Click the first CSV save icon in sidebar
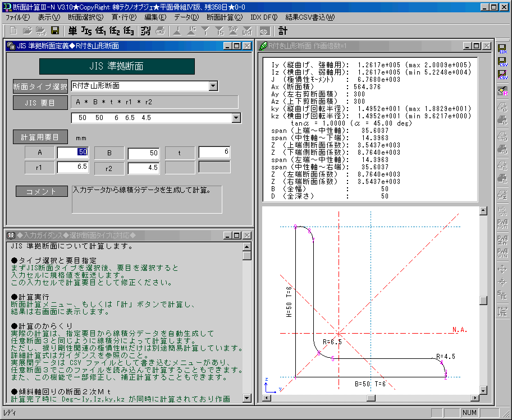The height and width of the screenshot is (420, 512). 502,63
